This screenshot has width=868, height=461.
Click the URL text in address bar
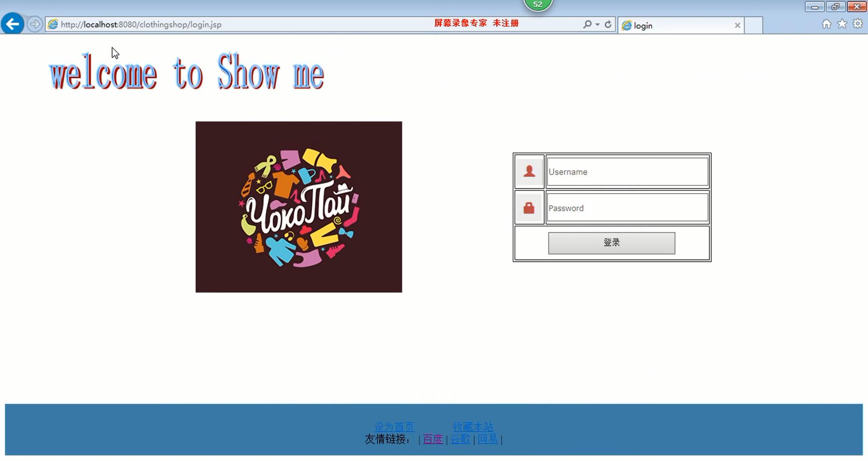click(x=141, y=24)
